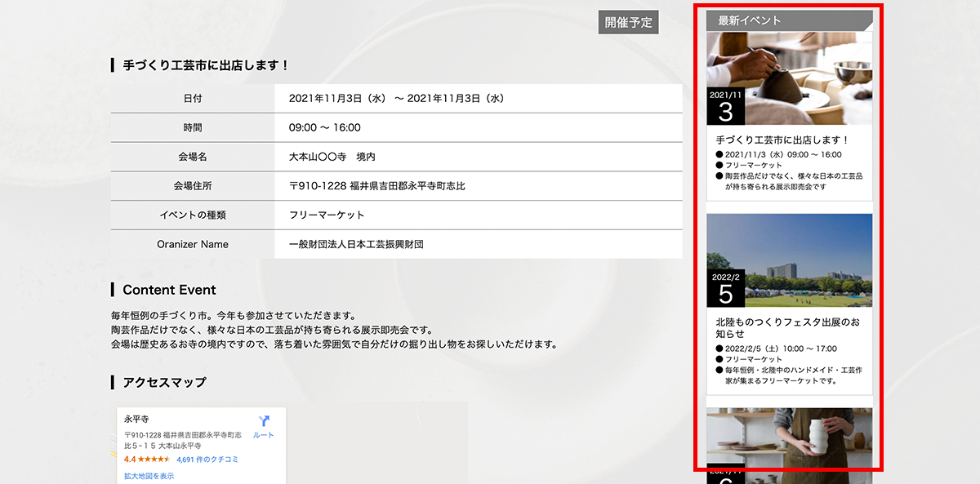Click the map card address 大本山永平寺
Image resolution: width=980 pixels, height=484 pixels.
(184, 441)
